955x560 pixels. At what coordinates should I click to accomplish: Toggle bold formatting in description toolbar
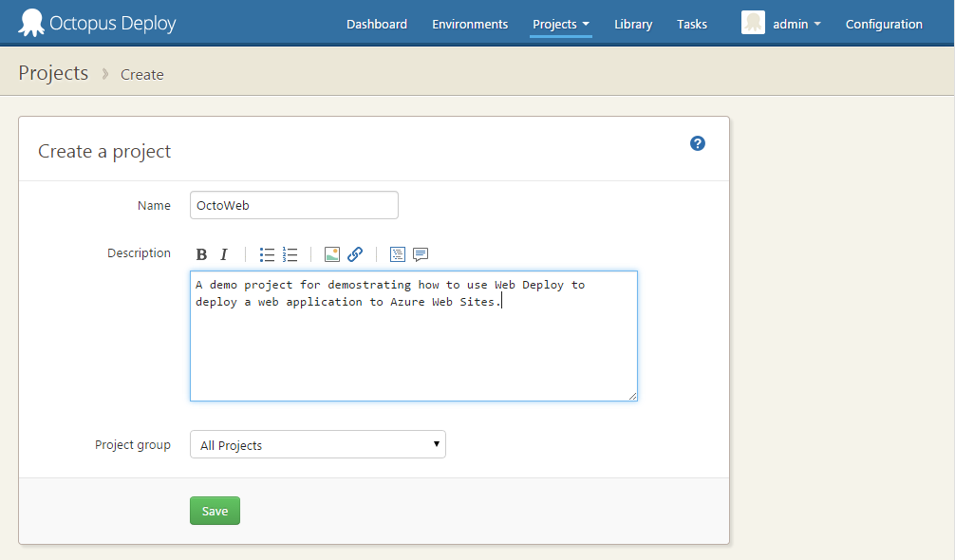(201, 254)
